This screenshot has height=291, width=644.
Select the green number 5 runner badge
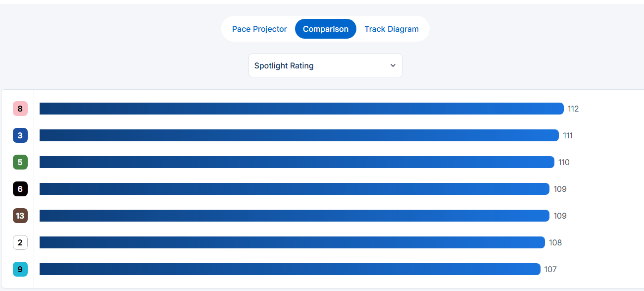(x=20, y=162)
